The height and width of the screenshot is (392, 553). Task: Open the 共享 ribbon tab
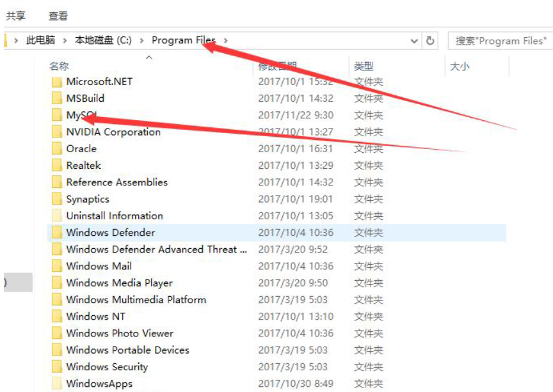tap(16, 16)
